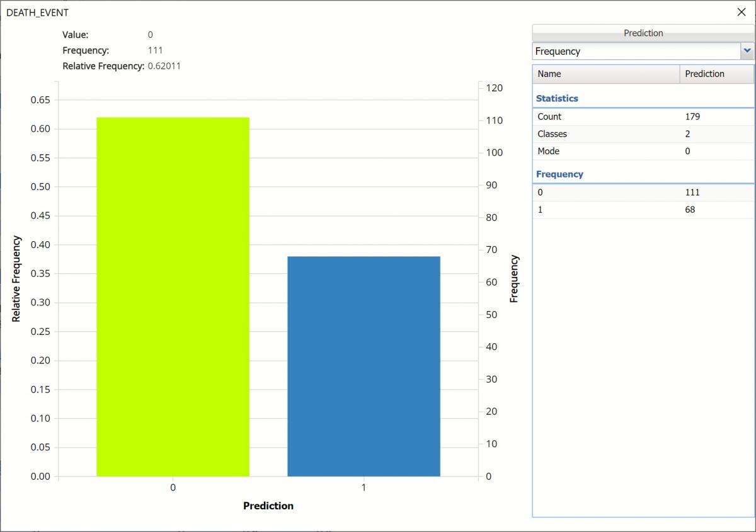Collapse the Frequency section heading in table
Viewport: 756px width, 532px height.
[x=559, y=174]
